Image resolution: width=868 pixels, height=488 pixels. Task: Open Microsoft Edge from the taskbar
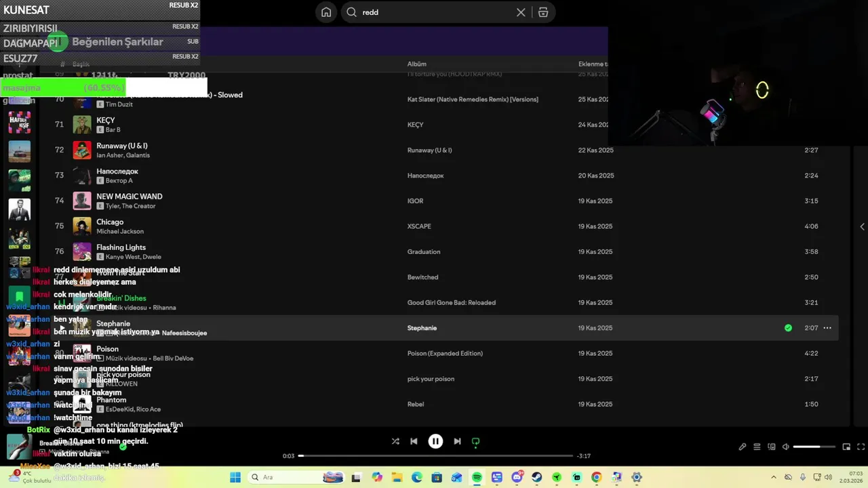[416, 477]
